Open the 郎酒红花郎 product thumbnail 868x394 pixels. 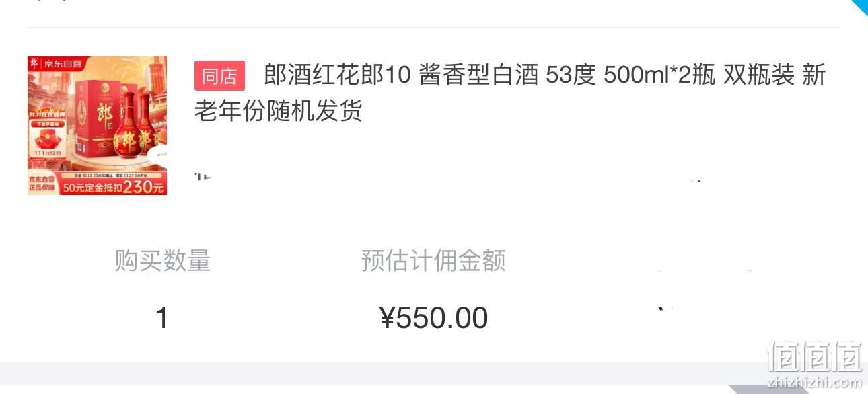coord(98,126)
